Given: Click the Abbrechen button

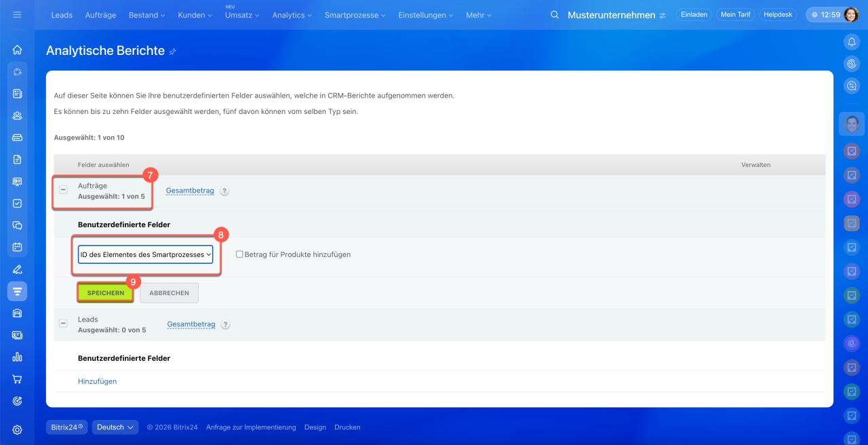Looking at the screenshot, I should pos(169,293).
